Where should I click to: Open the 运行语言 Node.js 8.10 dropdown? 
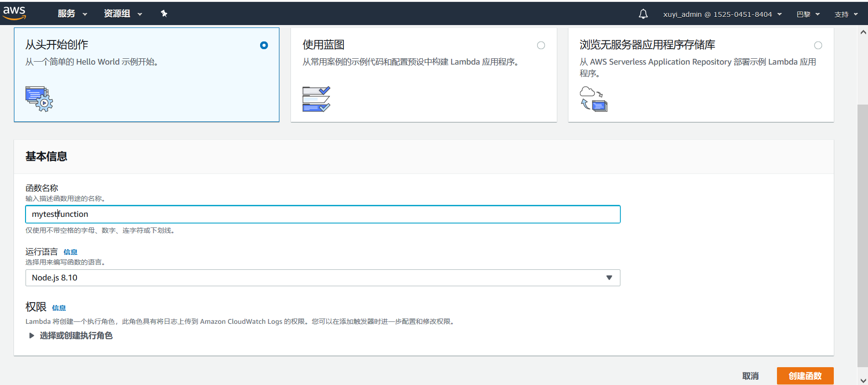(x=323, y=278)
